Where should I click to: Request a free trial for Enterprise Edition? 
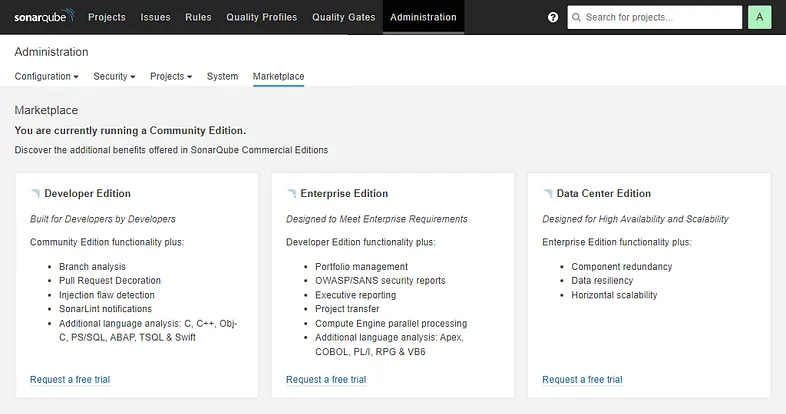click(x=326, y=379)
